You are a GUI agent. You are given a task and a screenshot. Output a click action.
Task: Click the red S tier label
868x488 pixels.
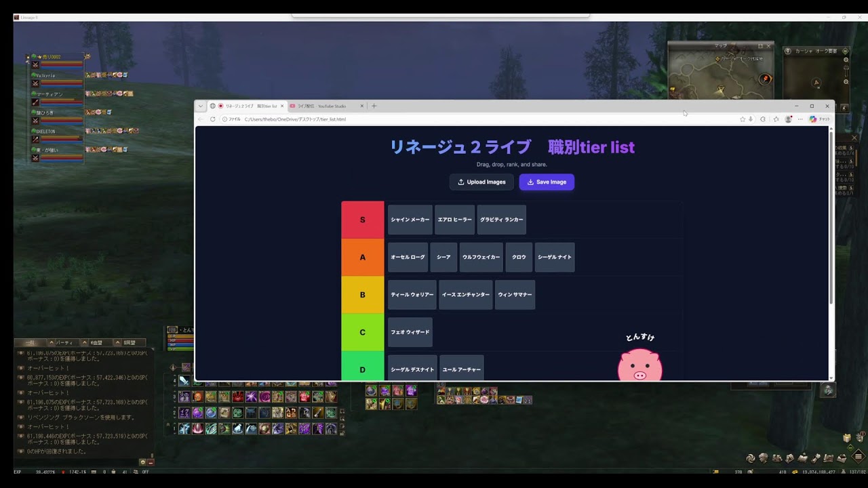pos(363,220)
